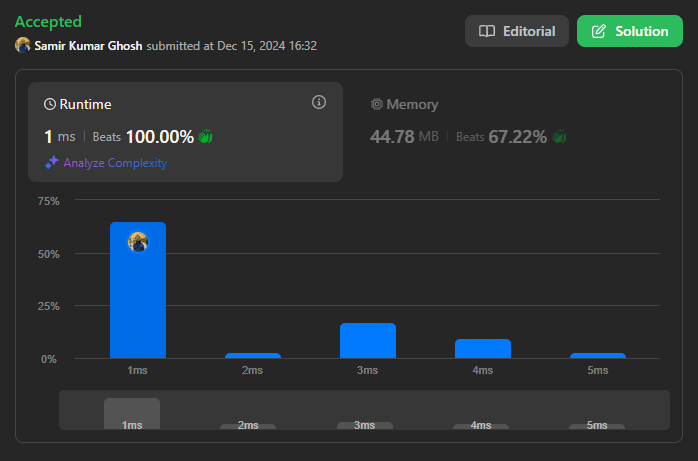Select the Runtime stats card
This screenshot has width=698, height=461.
(x=185, y=132)
